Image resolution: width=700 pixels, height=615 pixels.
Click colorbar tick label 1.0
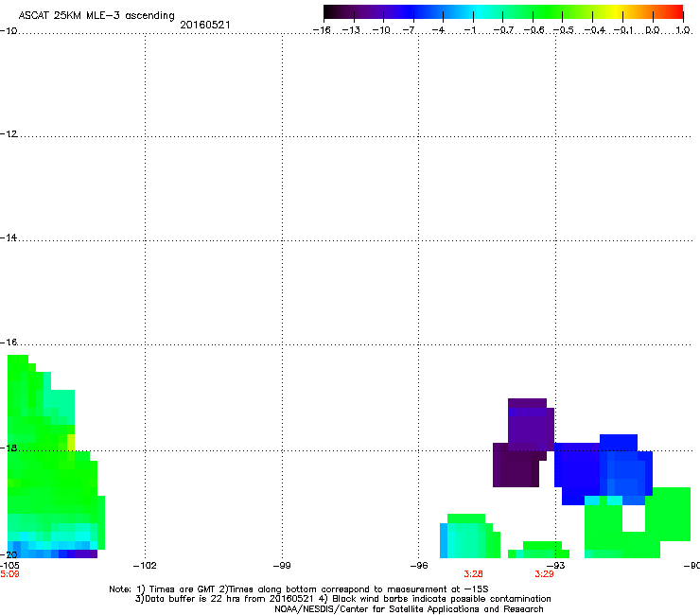pos(683,30)
